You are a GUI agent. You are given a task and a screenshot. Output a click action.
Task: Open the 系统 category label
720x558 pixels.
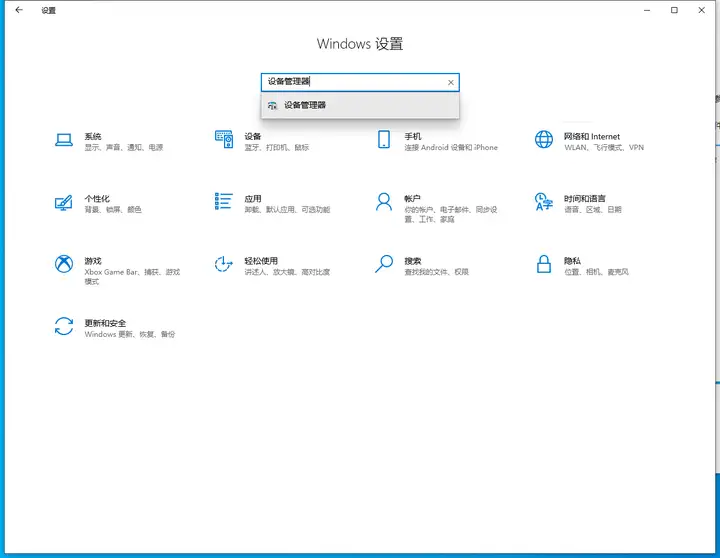coord(93,136)
